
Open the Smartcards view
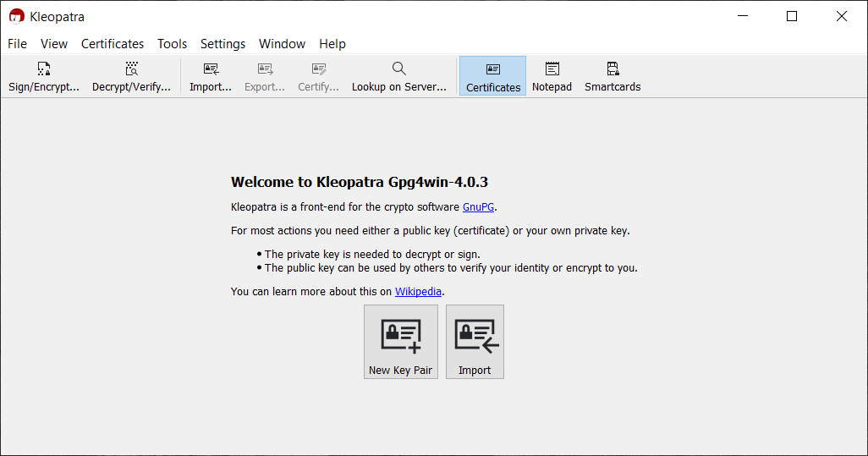tap(613, 76)
